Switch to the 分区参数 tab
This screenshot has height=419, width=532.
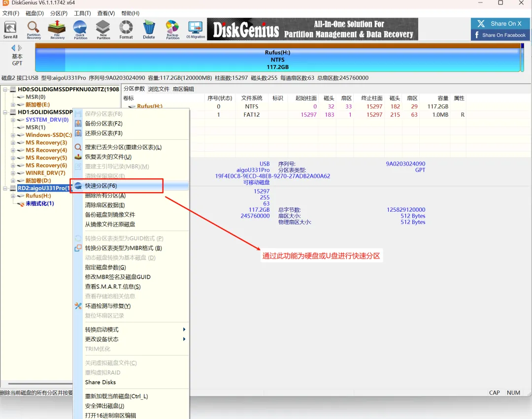click(134, 89)
